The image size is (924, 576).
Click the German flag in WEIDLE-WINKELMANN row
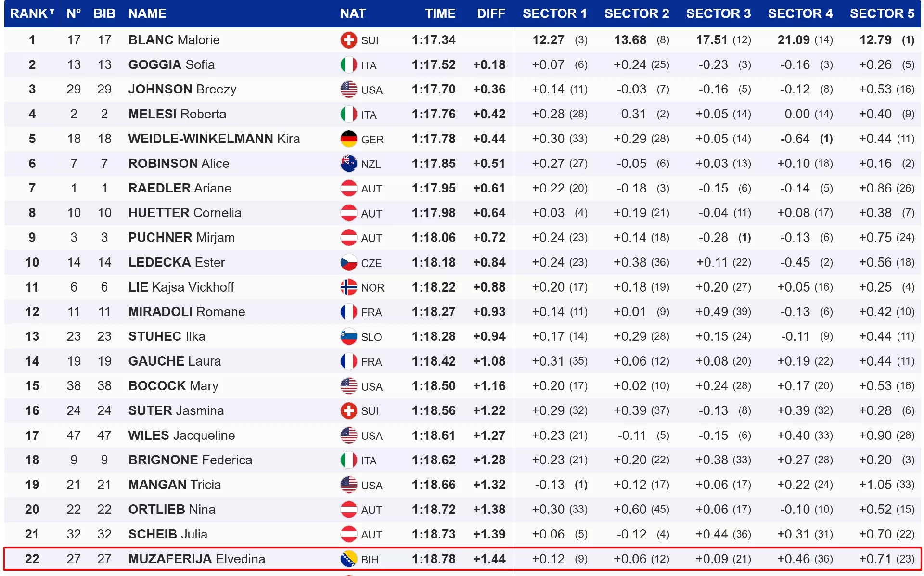(x=348, y=139)
